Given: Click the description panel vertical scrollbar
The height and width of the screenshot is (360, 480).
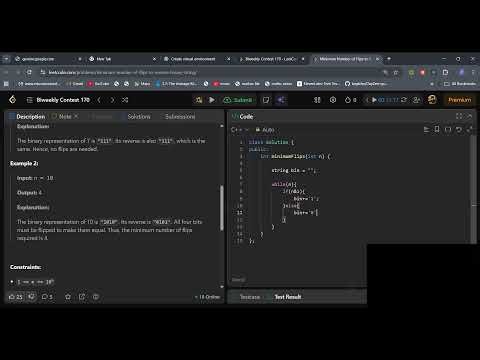Looking at the screenshot, I should (x=222, y=208).
